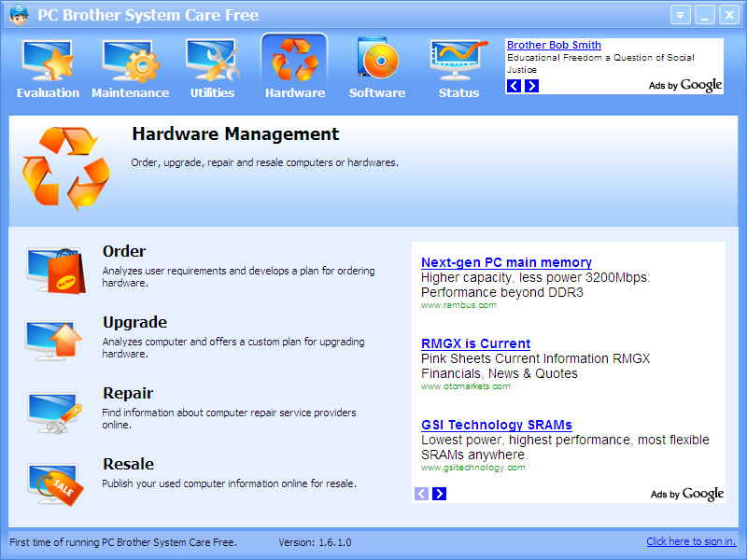
Task: Open the RMGX is Current link
Action: [475, 343]
